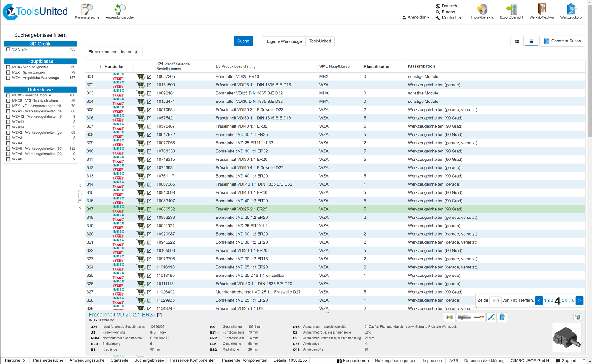Enable the MHX - Werkzeughalter filter
Screen dimensions: 592x364
[8, 67]
